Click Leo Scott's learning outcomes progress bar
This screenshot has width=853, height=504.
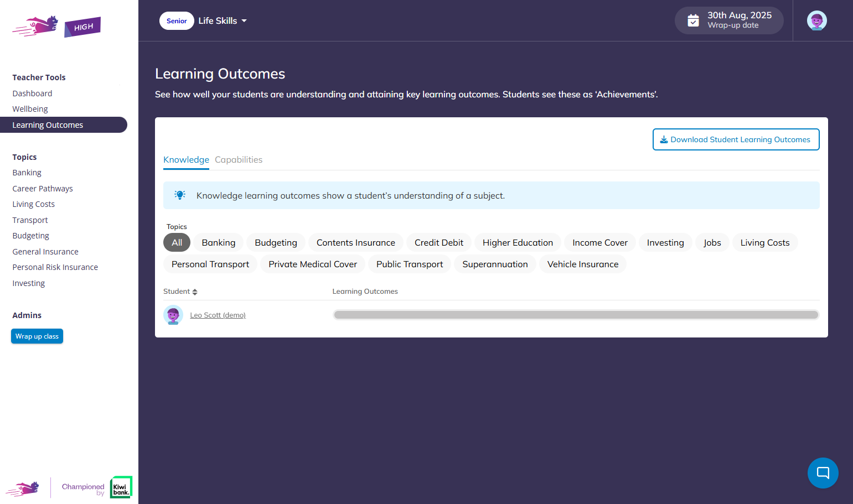click(x=576, y=315)
